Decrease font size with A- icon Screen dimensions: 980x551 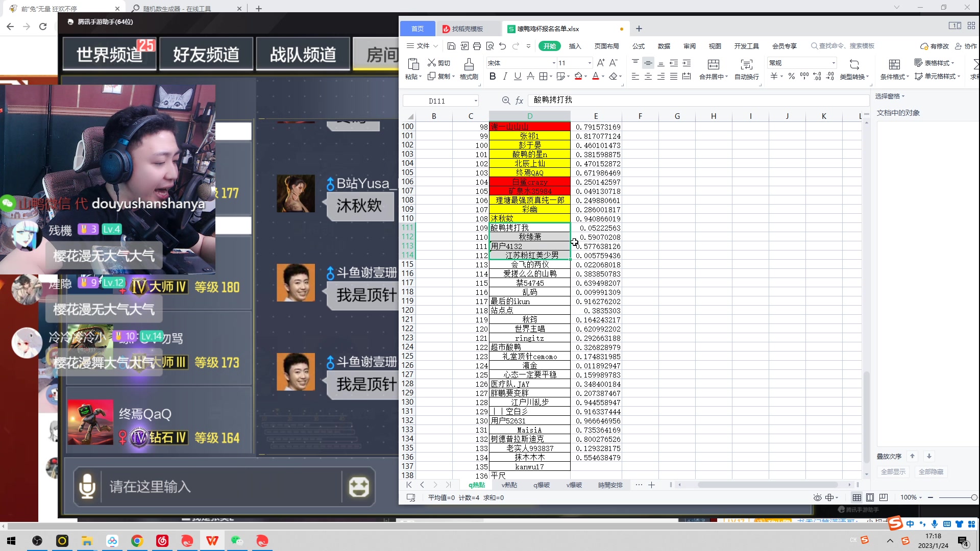(x=614, y=63)
